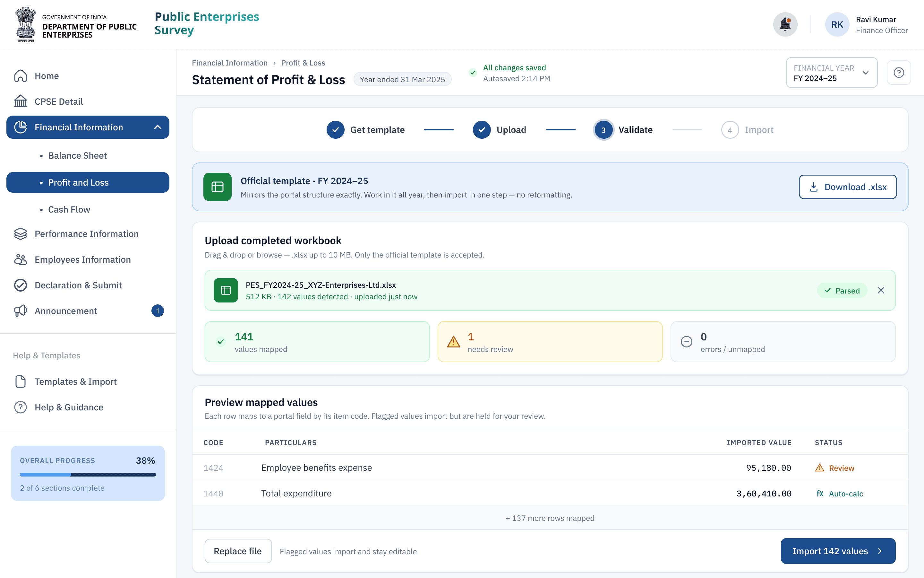This screenshot has height=578, width=924.
Task: Click the Profit & Loss breadcrumb
Action: point(303,63)
